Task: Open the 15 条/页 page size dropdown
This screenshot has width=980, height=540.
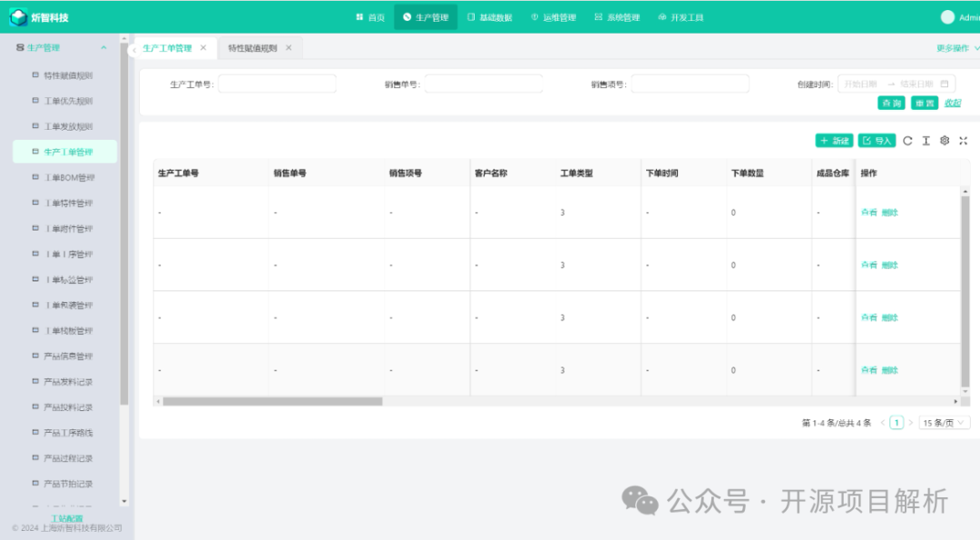Action: pyautogui.click(x=945, y=423)
